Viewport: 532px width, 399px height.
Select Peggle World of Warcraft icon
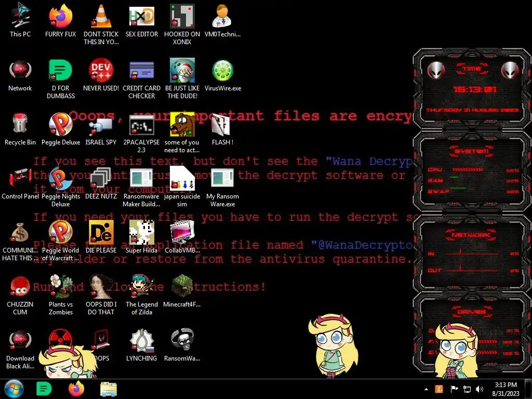(61, 241)
